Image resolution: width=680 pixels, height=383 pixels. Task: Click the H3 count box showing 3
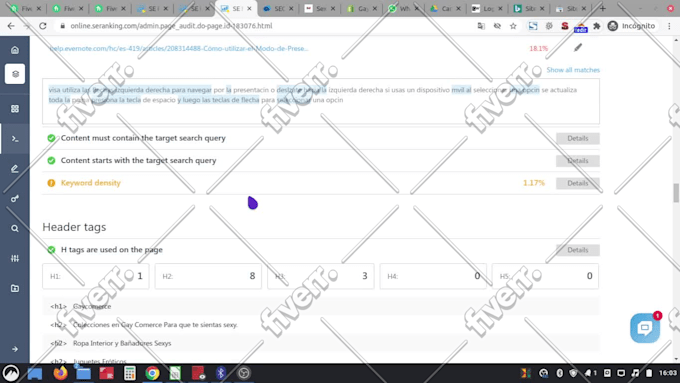(320, 276)
